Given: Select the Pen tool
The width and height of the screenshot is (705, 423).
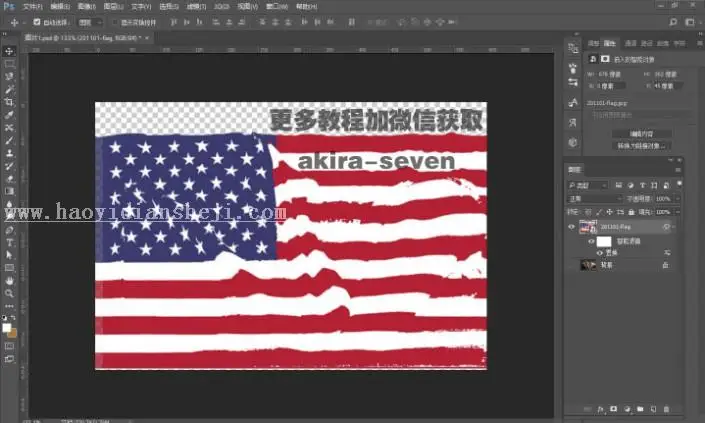Looking at the screenshot, I should 9,230.
